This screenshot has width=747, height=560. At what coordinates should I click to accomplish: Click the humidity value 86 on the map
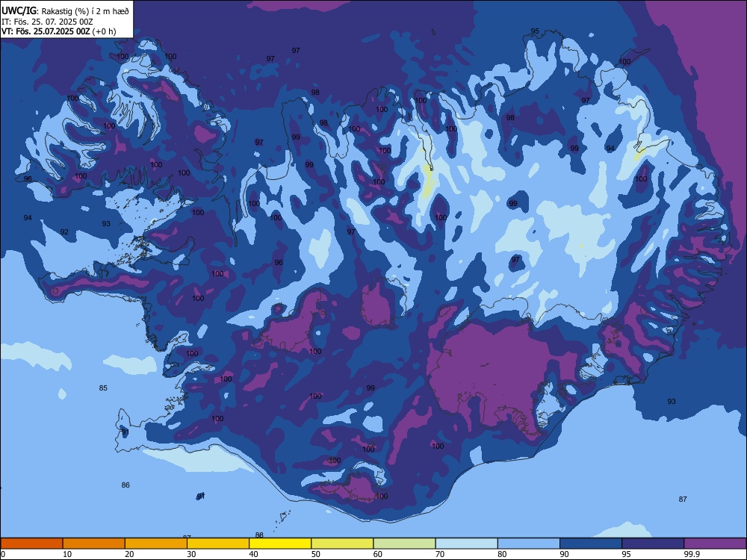point(125,485)
